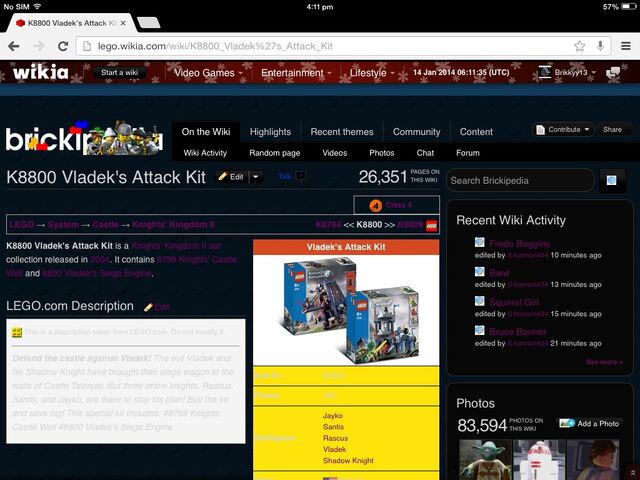Click the orange Class 4 rating icon
The image size is (640, 480).
(376, 205)
